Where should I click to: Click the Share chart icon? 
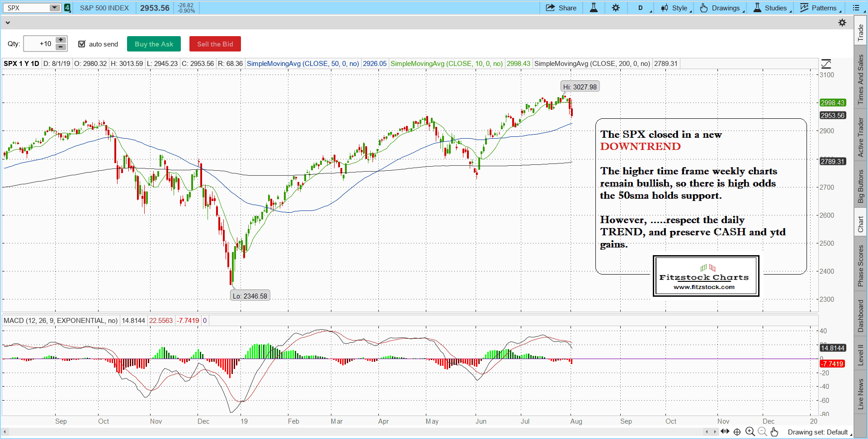pos(561,8)
